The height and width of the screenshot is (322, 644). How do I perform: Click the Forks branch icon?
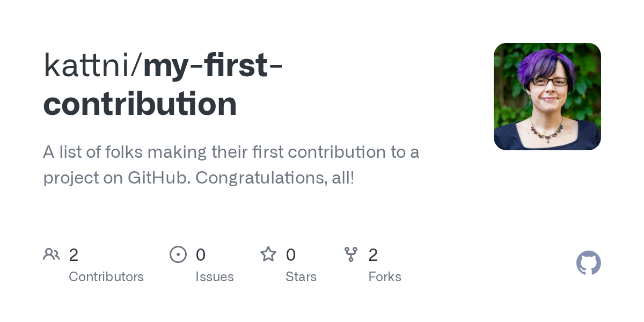(x=351, y=254)
